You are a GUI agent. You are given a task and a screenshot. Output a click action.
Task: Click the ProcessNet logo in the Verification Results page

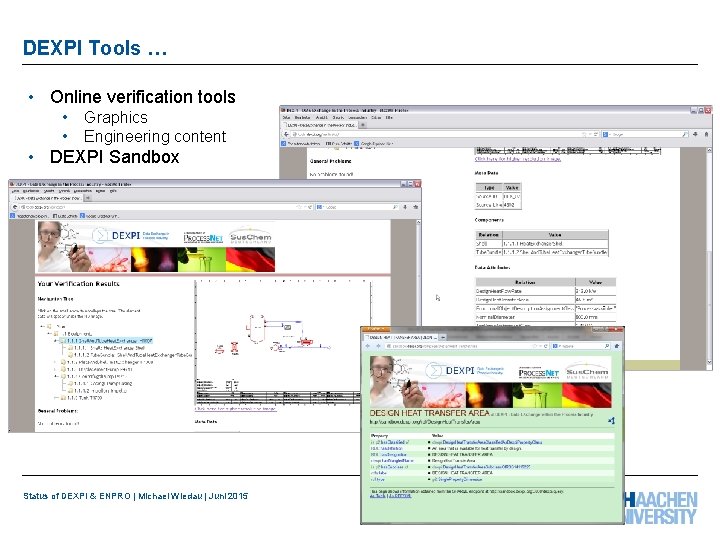[x=203, y=237]
